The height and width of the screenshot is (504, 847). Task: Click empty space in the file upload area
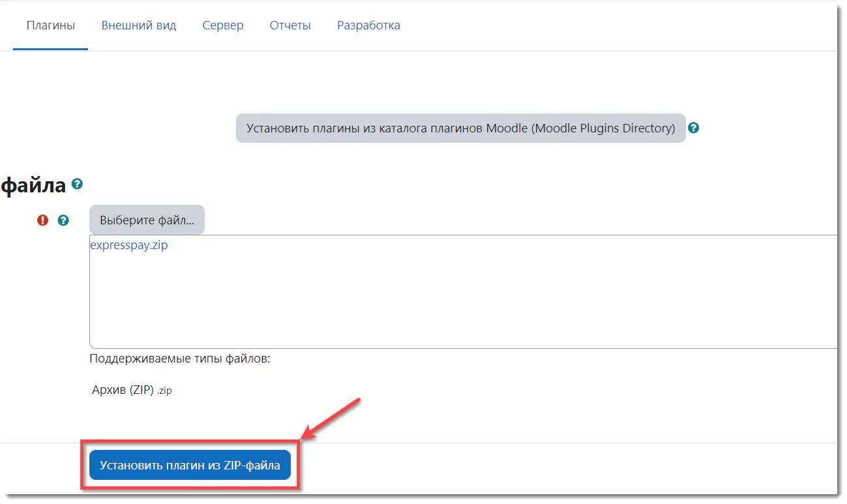[456, 300]
